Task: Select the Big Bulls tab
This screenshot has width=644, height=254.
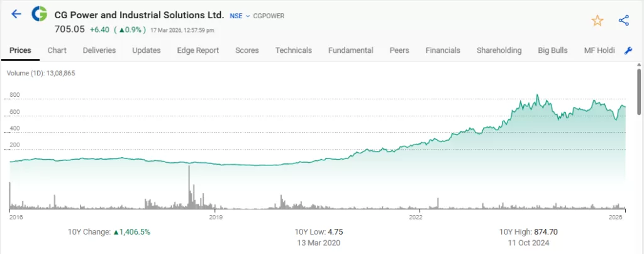Action: (x=553, y=50)
